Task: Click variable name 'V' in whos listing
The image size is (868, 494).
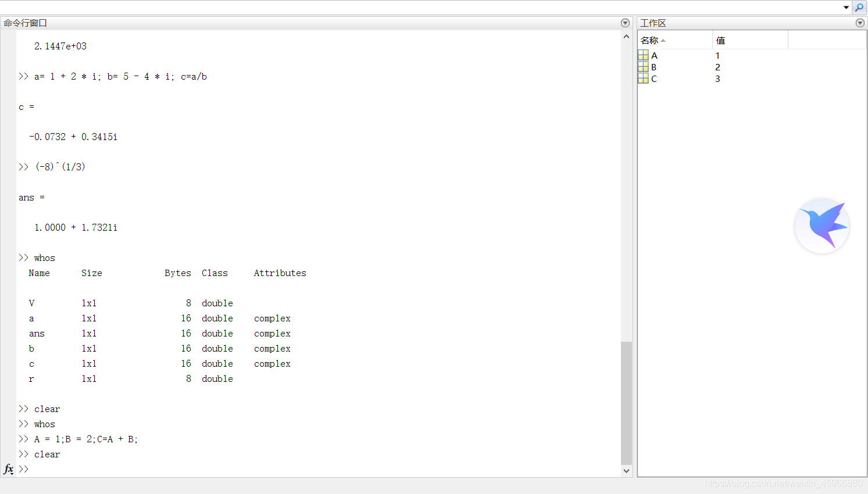Action: click(x=31, y=303)
